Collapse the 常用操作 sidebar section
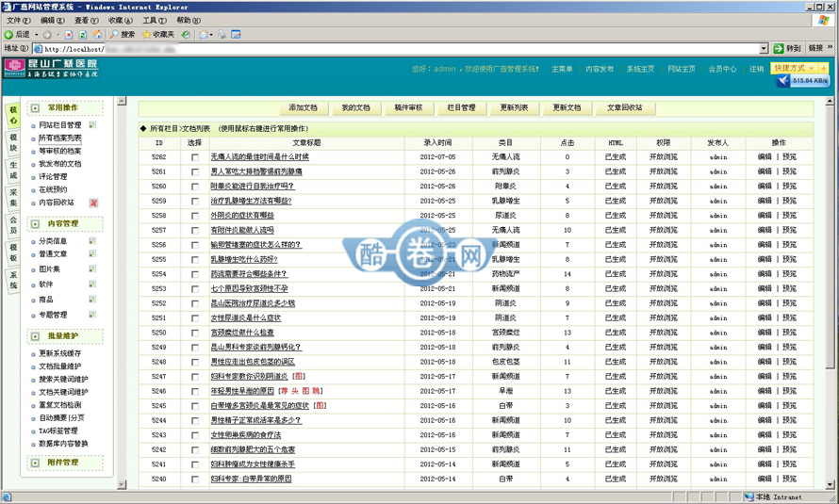This screenshot has height=504, width=839. tap(35, 108)
